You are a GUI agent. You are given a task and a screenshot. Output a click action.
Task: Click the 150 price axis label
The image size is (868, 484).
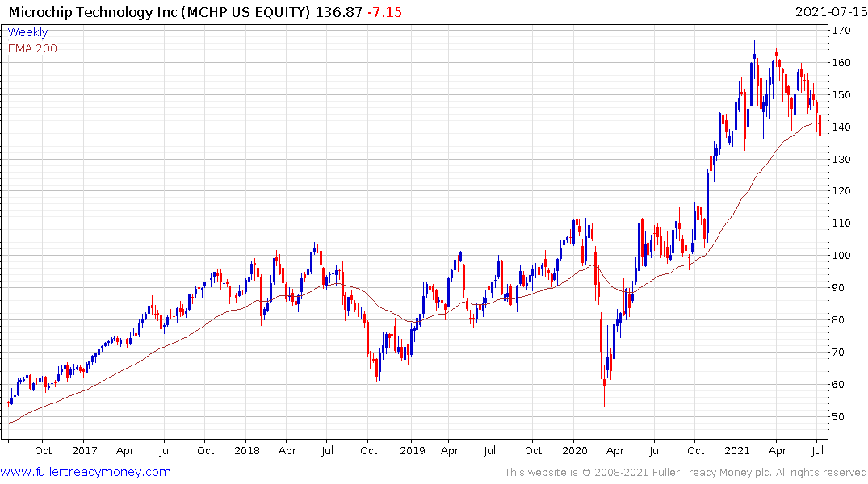pos(841,94)
